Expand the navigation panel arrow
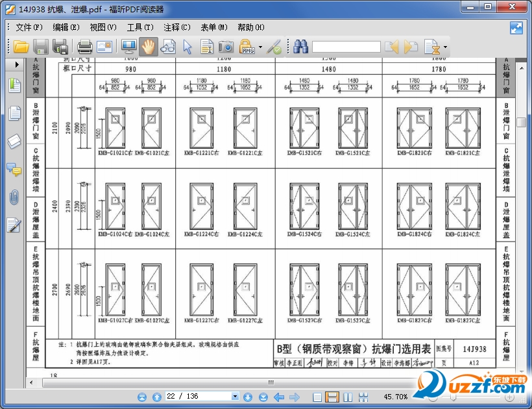Screen dimensions: 532x409 tap(17, 64)
